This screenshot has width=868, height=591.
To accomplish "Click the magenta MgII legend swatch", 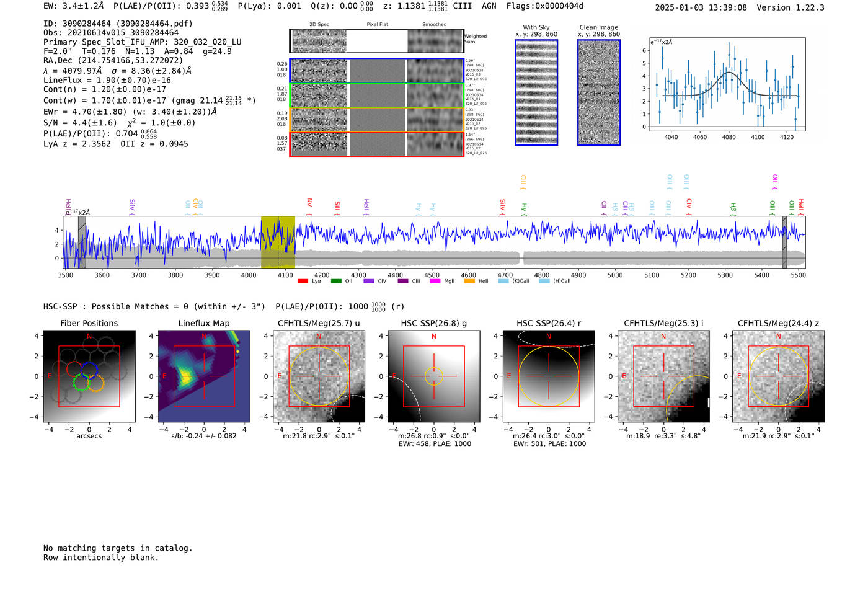I will 435,281.
